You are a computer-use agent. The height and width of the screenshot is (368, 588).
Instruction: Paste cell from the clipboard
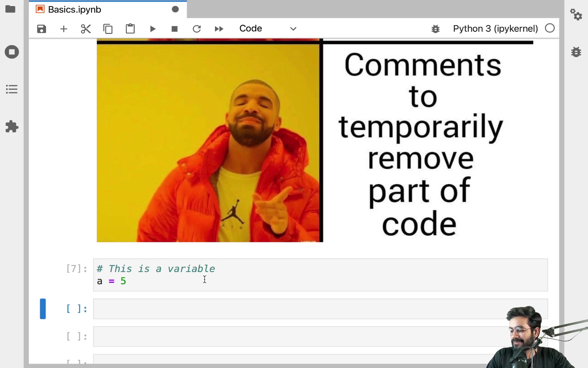click(130, 29)
